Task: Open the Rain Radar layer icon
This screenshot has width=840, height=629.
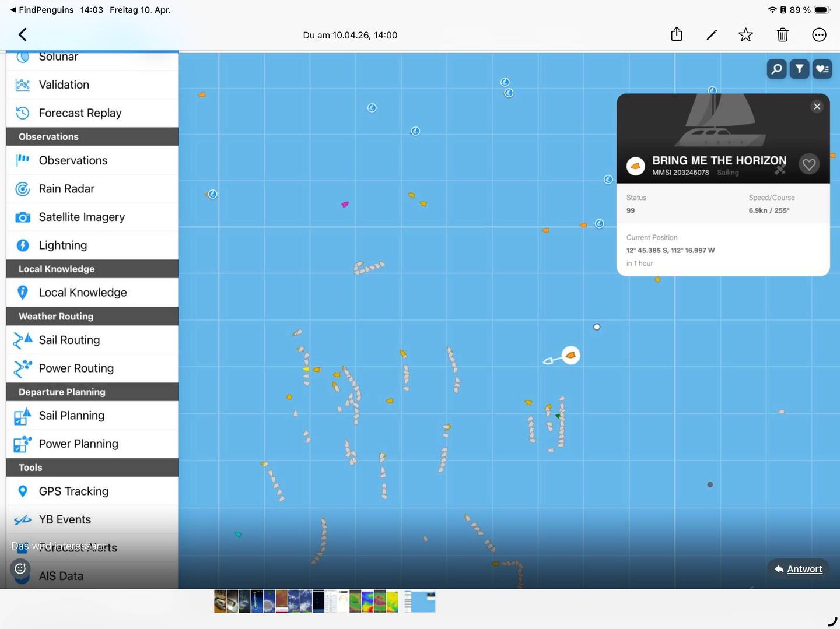Action: (x=22, y=188)
